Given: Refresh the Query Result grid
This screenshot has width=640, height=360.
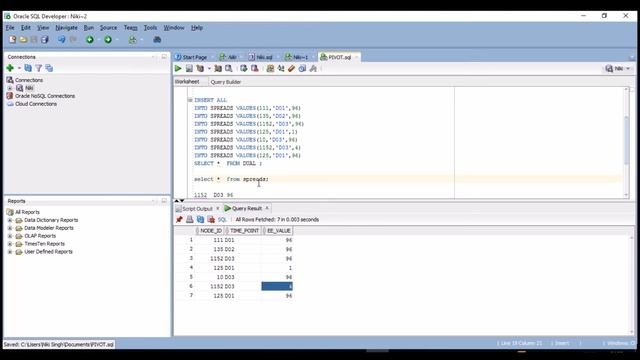Looking at the screenshot, I should point(200,220).
